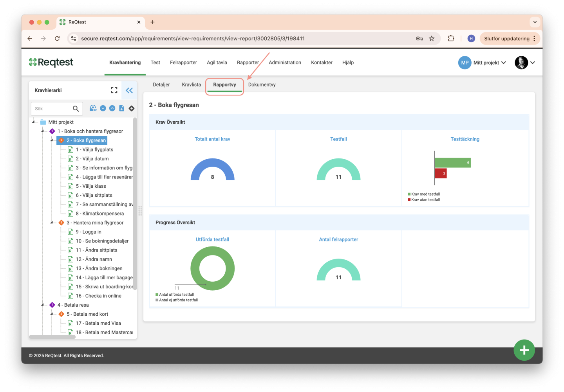Collapse the 4 - Betala resa tree node
The height and width of the screenshot is (392, 564).
click(x=43, y=305)
